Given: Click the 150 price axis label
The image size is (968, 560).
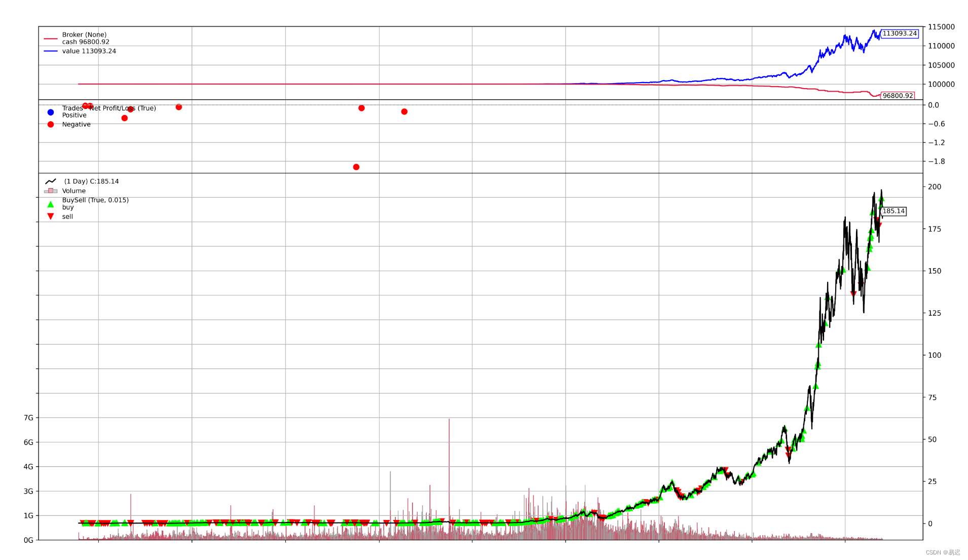Looking at the screenshot, I should click(x=935, y=272).
